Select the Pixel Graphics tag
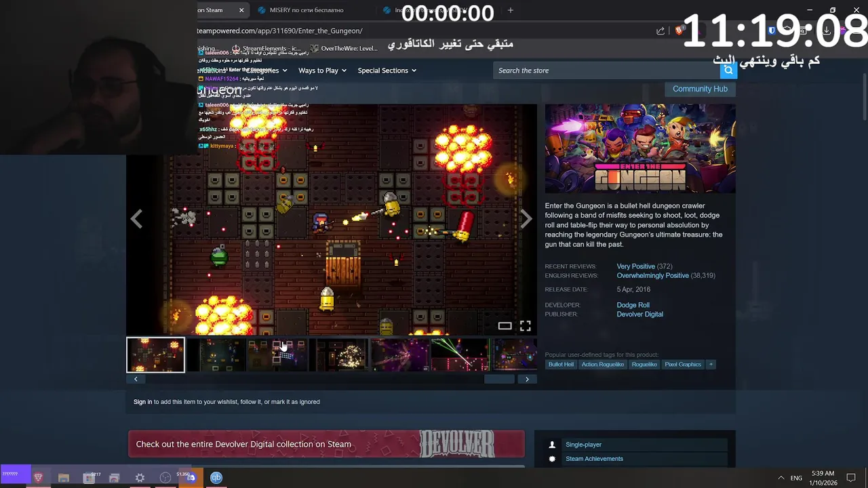868x488 pixels. click(x=683, y=365)
